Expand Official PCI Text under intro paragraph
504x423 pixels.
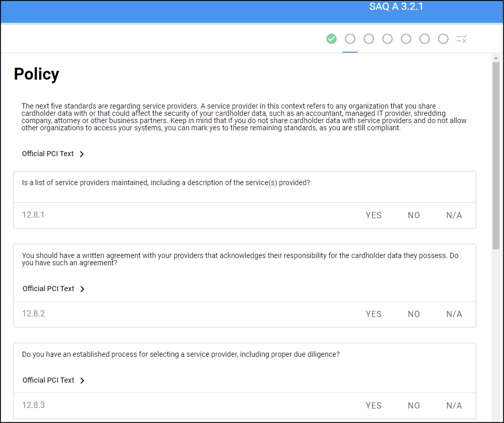pos(53,154)
